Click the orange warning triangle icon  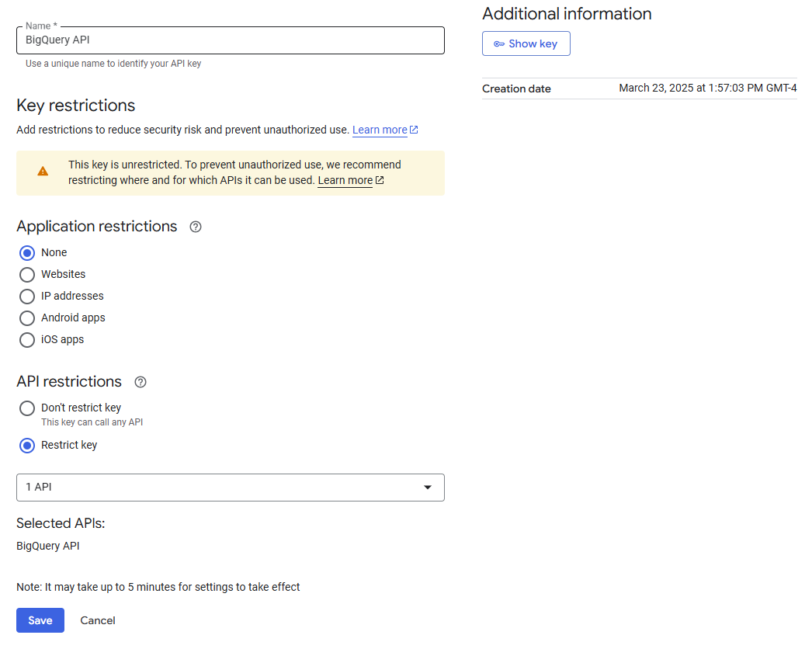click(43, 172)
